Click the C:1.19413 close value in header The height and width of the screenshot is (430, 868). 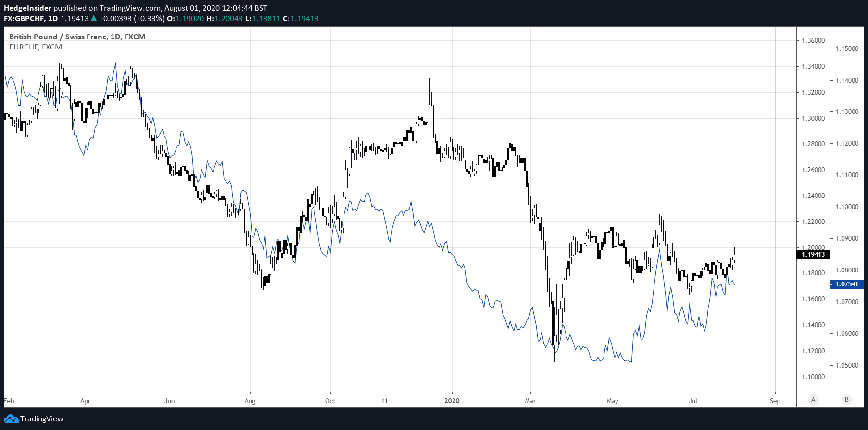[x=301, y=18]
